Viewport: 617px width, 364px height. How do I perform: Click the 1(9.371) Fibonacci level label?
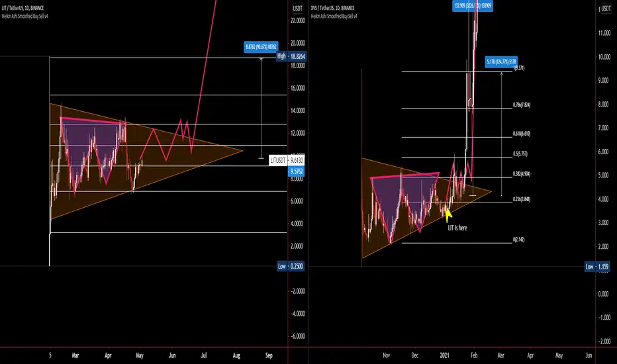[x=518, y=68]
